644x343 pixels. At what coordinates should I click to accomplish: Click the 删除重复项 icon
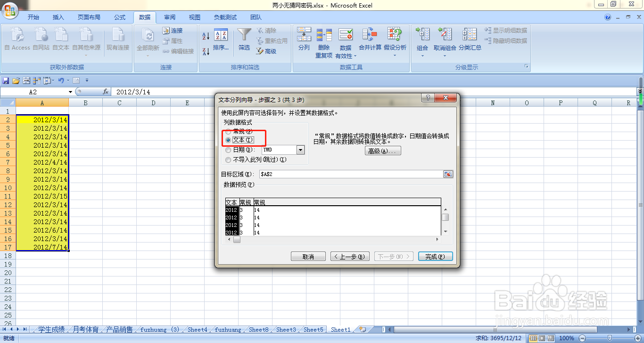pyautogui.click(x=324, y=40)
